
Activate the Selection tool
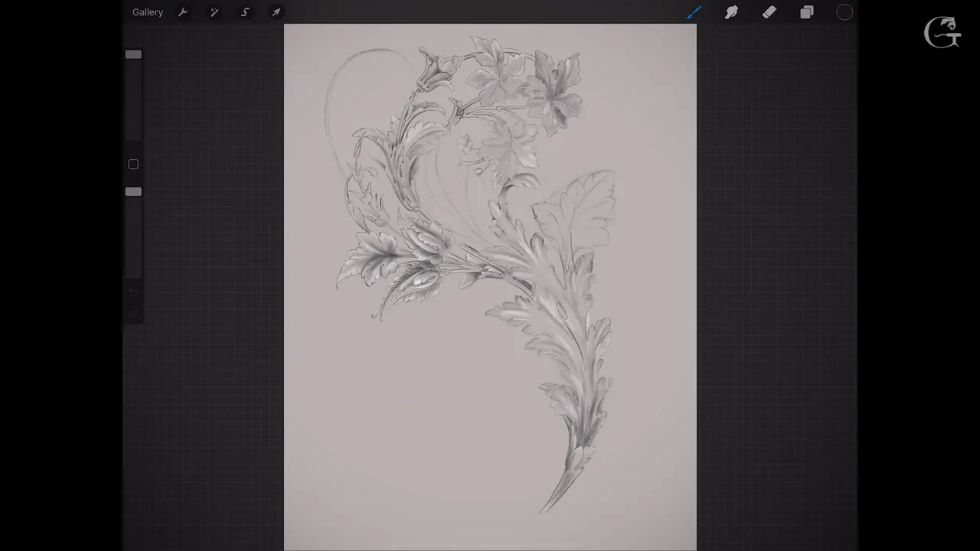(x=245, y=12)
